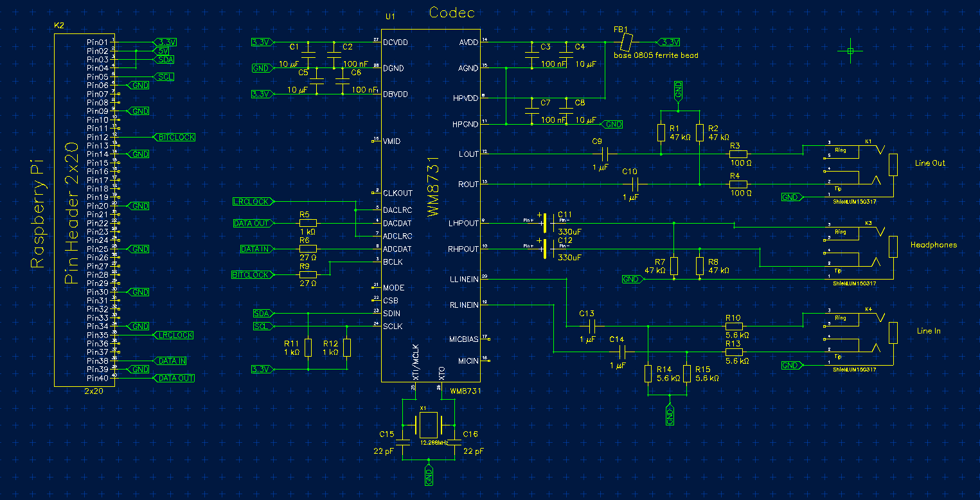Select capacitor C3 near AVDD
This screenshot has width=980, height=500.
coord(532,55)
